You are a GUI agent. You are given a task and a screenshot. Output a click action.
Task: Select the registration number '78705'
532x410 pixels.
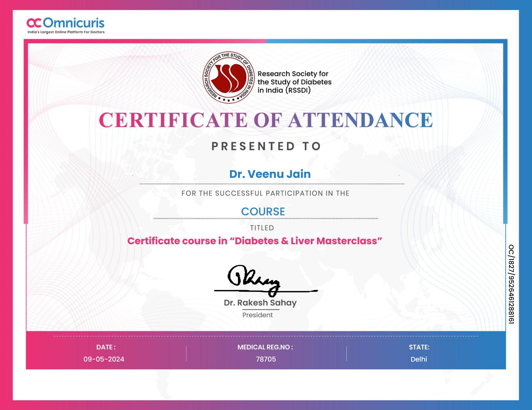[266, 359]
